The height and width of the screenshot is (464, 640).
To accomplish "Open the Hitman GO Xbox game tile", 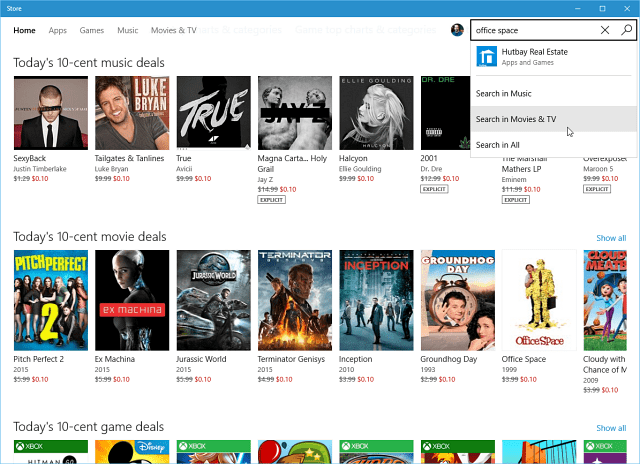I will click(51, 452).
